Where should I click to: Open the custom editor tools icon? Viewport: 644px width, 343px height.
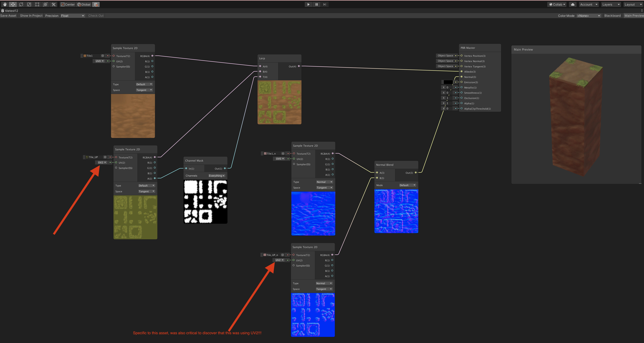click(x=53, y=4)
